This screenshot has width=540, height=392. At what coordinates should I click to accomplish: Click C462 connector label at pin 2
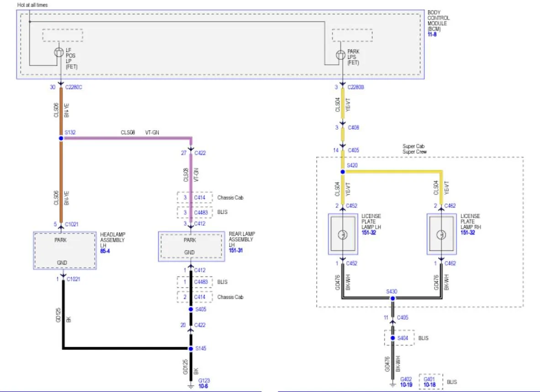pos(450,206)
